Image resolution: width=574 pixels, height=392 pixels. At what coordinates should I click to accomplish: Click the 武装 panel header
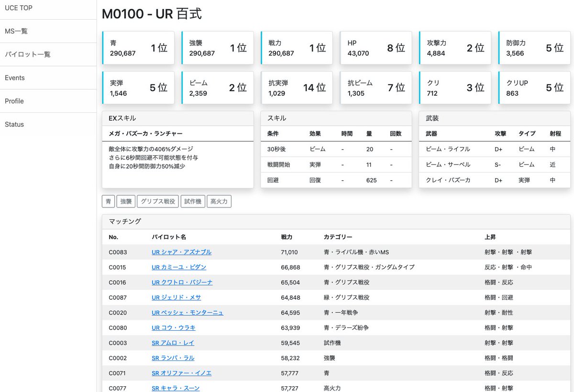[x=495, y=119]
